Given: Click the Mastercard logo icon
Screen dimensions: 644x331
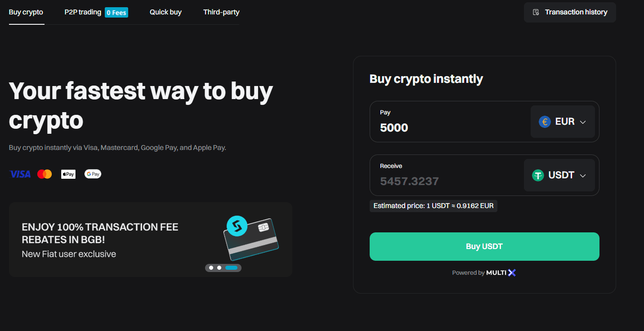Looking at the screenshot, I should pyautogui.click(x=45, y=174).
